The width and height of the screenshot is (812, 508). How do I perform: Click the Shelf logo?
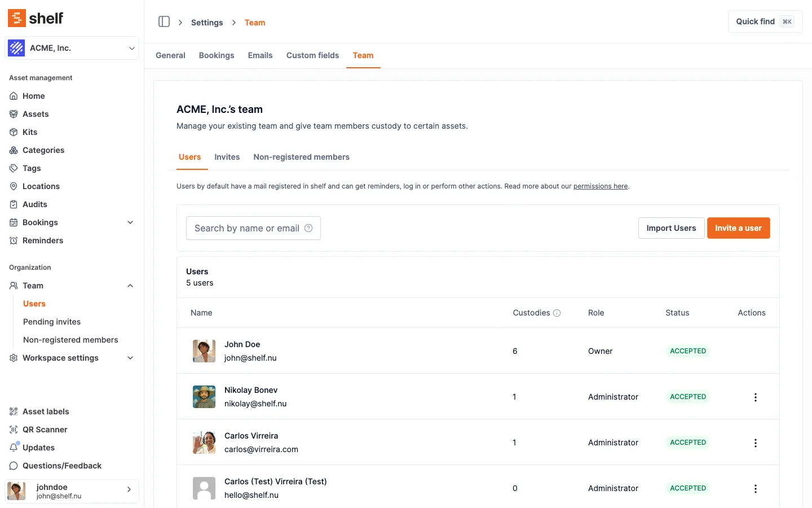click(36, 18)
